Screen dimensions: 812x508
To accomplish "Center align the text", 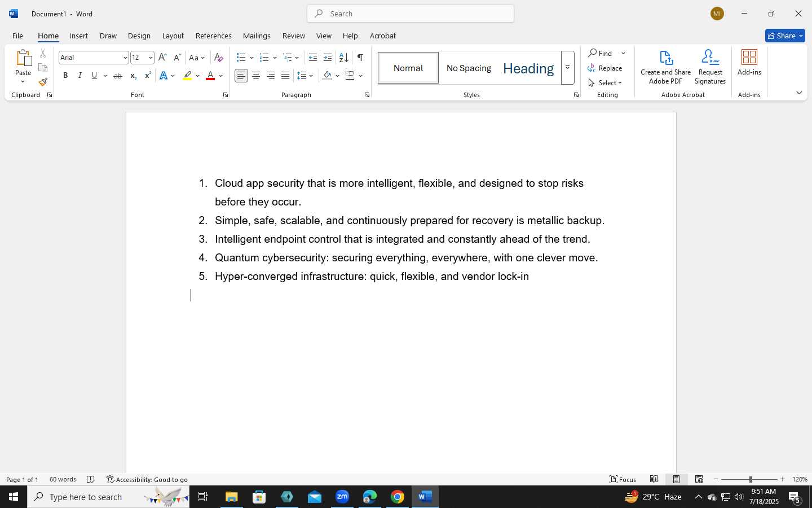I will tap(256, 76).
